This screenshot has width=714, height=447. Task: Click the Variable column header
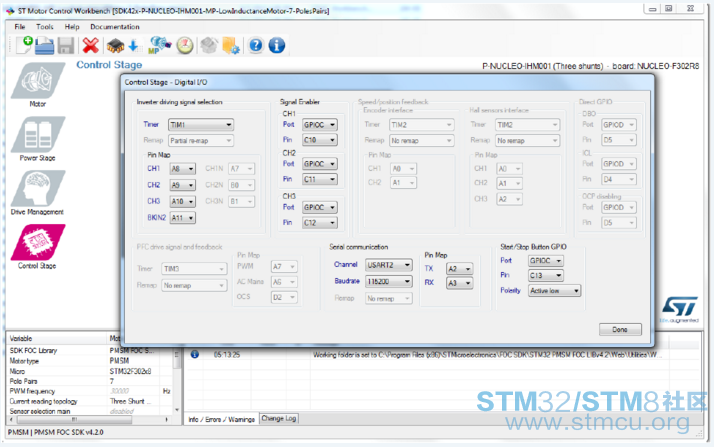tap(56, 338)
